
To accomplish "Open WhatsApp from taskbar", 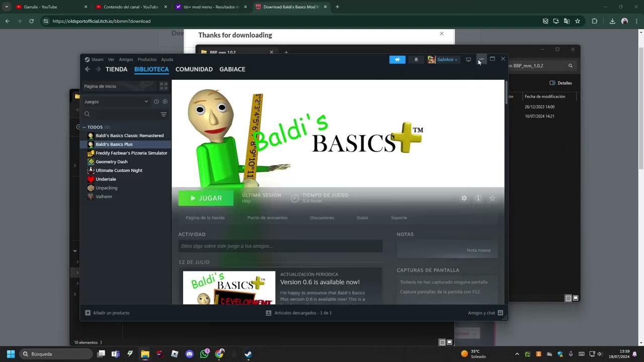I will pyautogui.click(x=204, y=354).
